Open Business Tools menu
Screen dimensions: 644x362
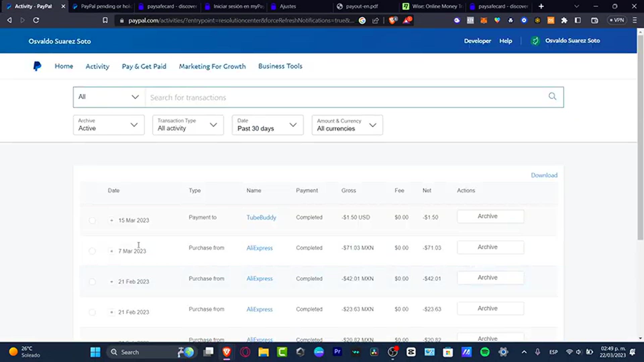click(x=280, y=66)
